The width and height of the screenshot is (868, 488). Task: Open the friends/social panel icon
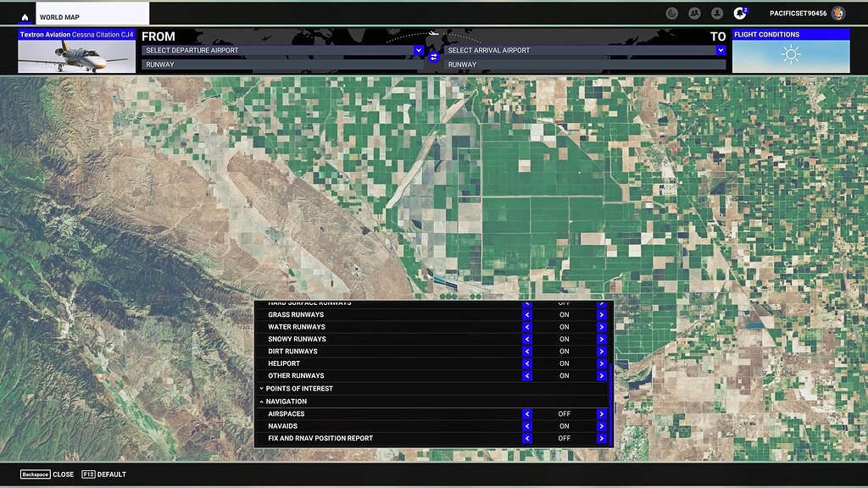[697, 12]
